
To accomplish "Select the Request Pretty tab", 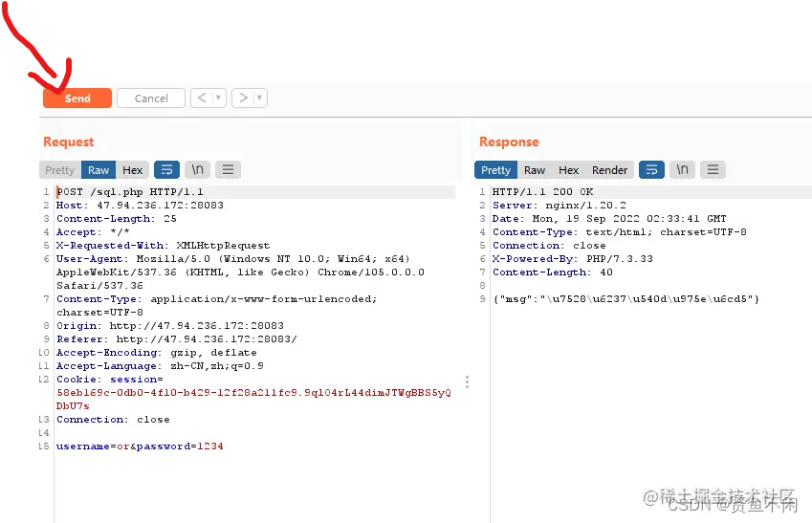I will 59,170.
